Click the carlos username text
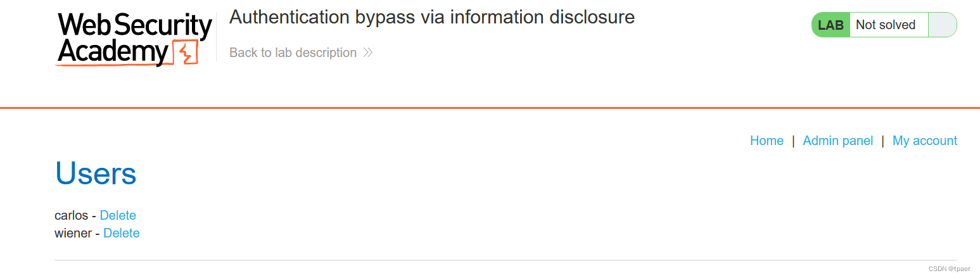980x278 pixels. coord(72,215)
